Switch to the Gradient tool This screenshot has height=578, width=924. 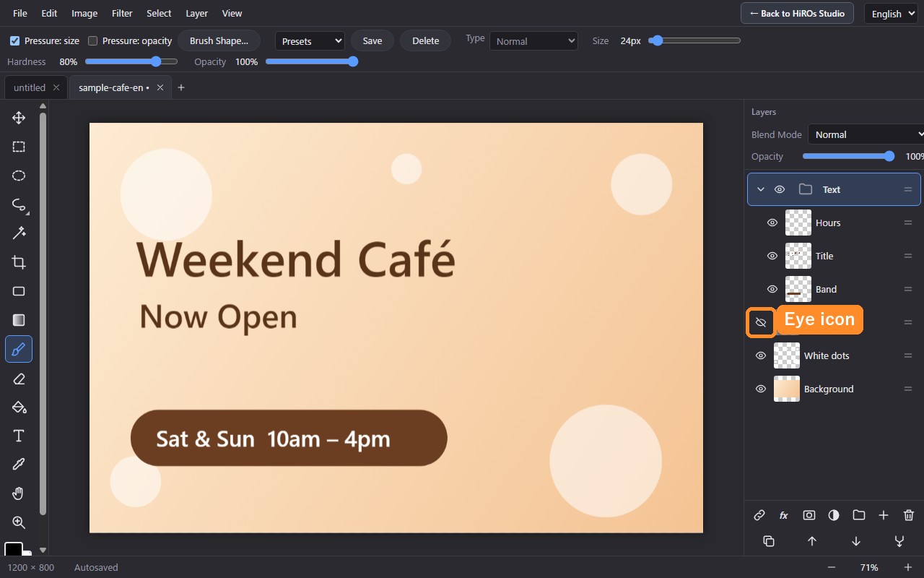(x=19, y=320)
